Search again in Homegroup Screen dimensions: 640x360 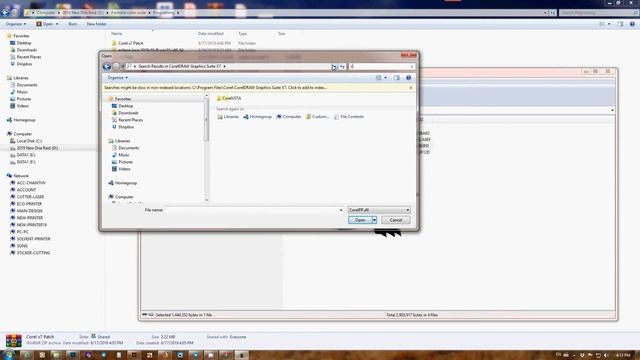point(258,117)
